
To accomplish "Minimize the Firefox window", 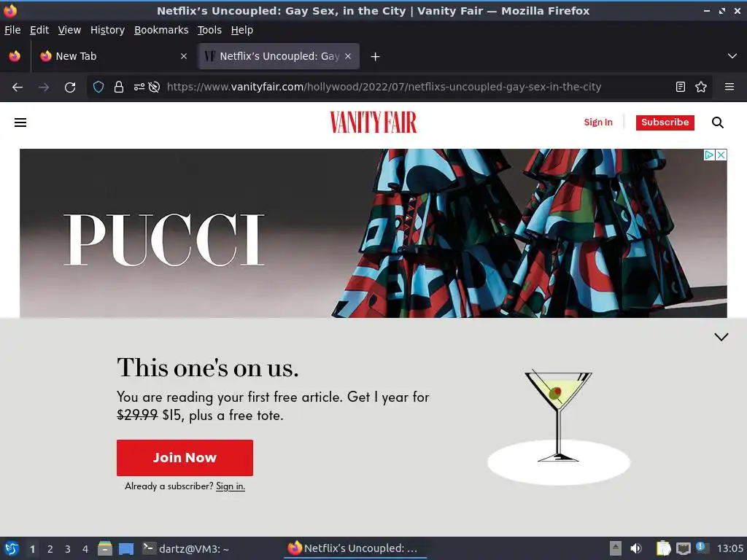I will pyautogui.click(x=706, y=10).
